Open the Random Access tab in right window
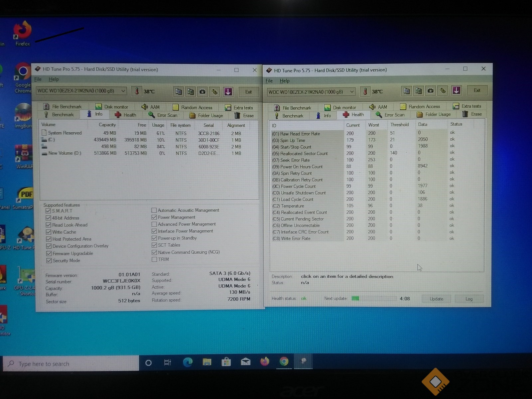 420,106
